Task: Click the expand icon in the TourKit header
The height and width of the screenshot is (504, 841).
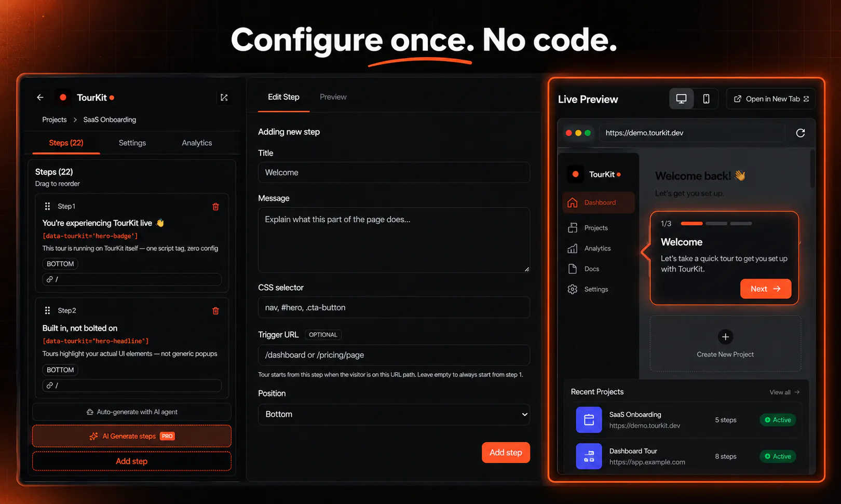Action: tap(224, 97)
